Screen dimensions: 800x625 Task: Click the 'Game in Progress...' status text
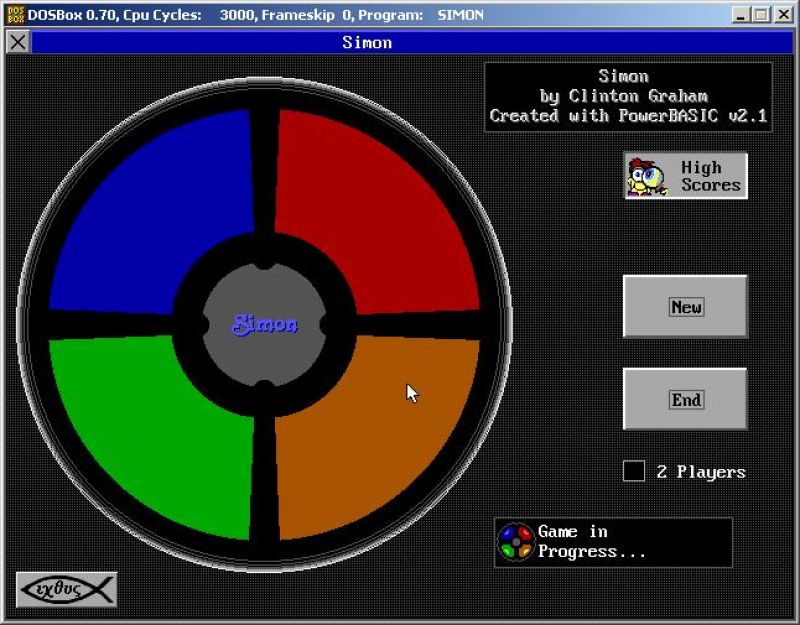point(592,542)
